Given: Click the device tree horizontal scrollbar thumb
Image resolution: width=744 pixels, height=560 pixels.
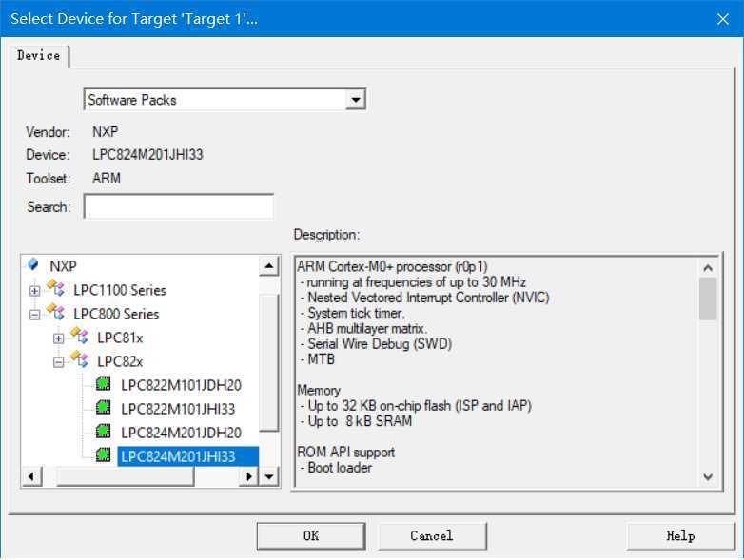Looking at the screenshot, I should pos(126,476).
